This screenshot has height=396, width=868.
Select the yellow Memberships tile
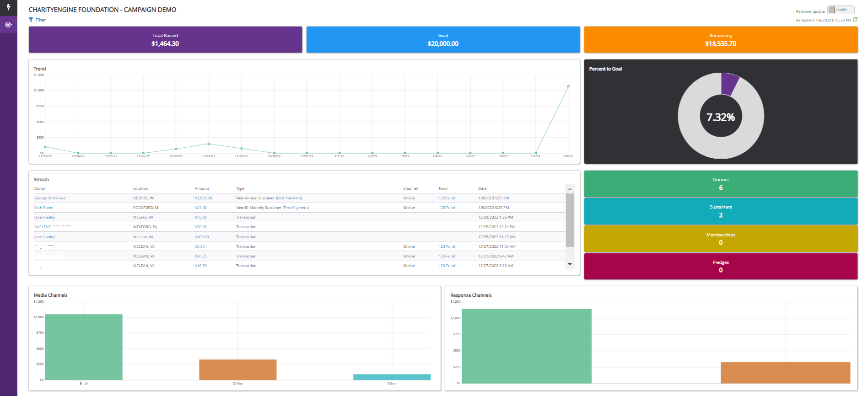721,239
